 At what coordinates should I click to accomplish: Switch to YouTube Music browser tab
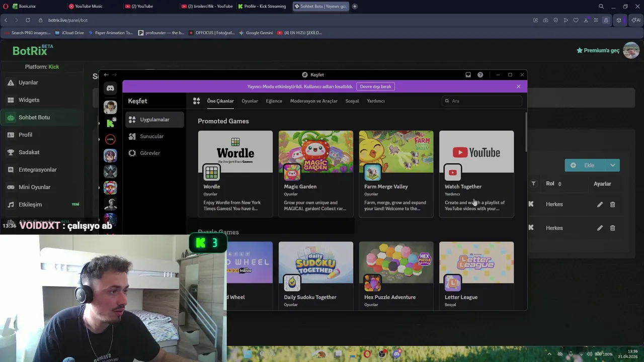point(94,7)
